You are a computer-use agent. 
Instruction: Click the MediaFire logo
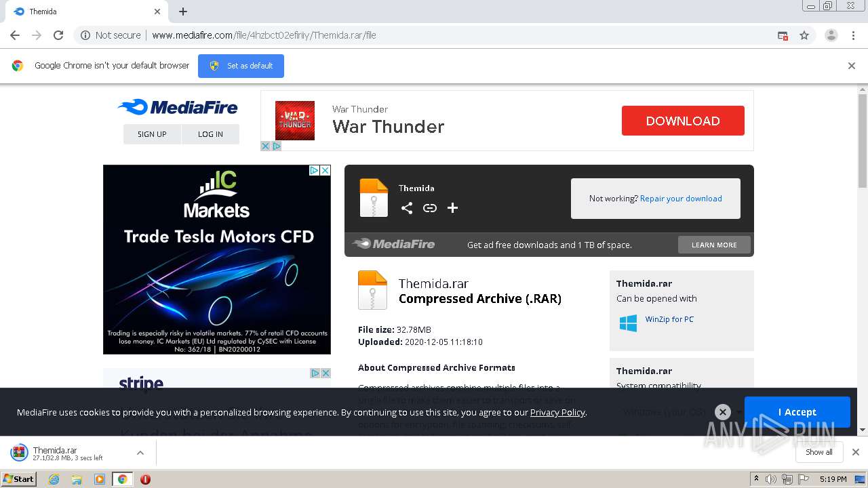(x=178, y=107)
